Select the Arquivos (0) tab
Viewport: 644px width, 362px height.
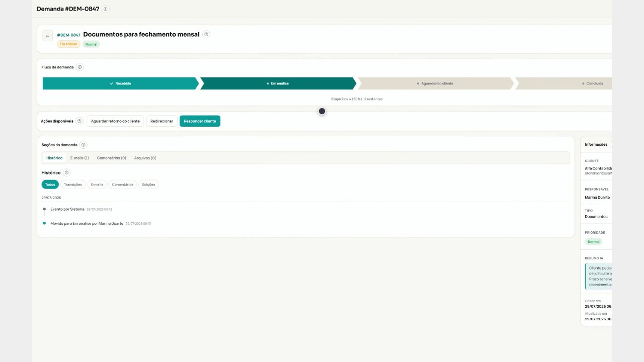tap(145, 158)
